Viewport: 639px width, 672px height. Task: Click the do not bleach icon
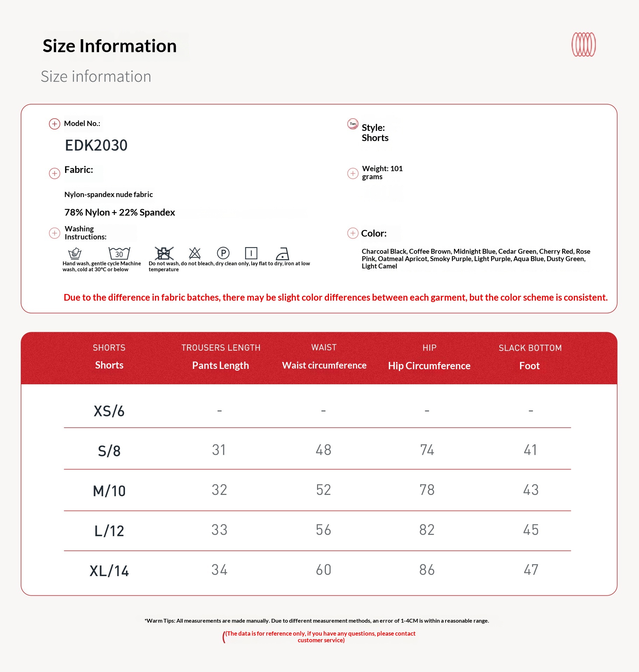click(x=195, y=253)
